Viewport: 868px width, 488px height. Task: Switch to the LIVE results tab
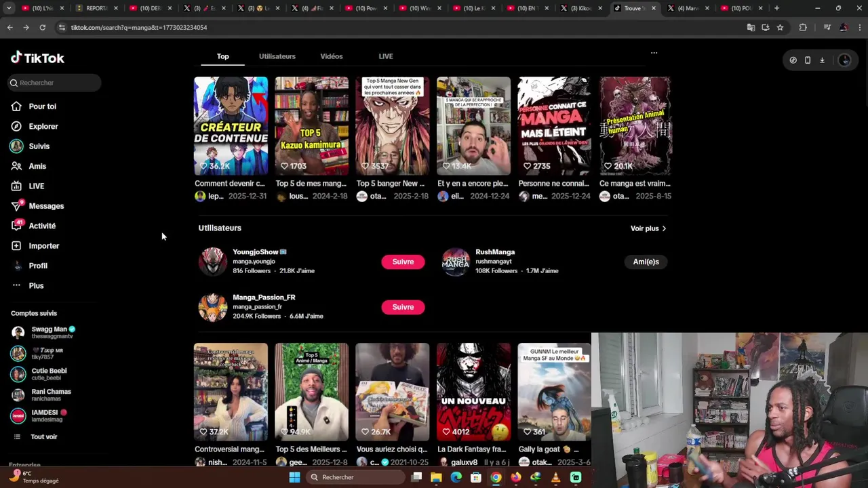(386, 56)
